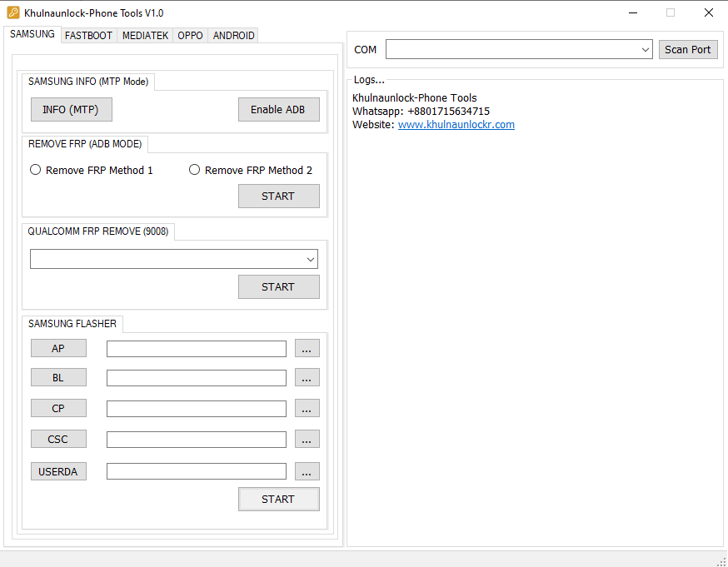
Task: Click the CP button in Samsung Flasher
Action: [58, 408]
